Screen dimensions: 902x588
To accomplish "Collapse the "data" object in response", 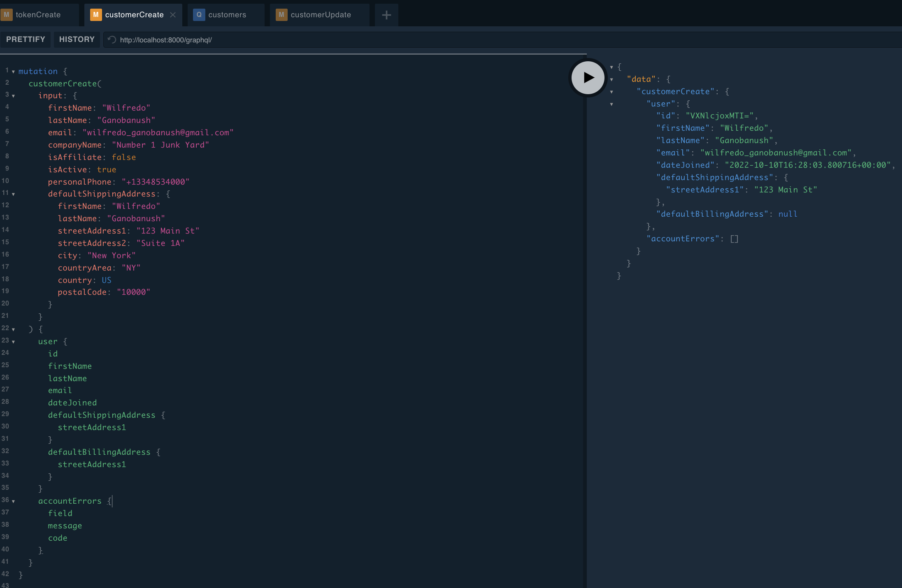I will coord(611,79).
